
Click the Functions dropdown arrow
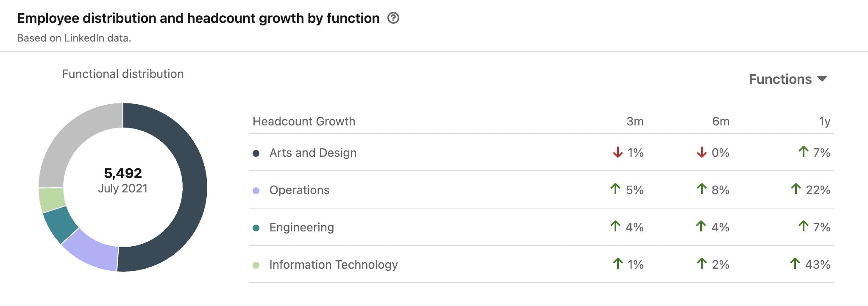pyautogui.click(x=822, y=79)
